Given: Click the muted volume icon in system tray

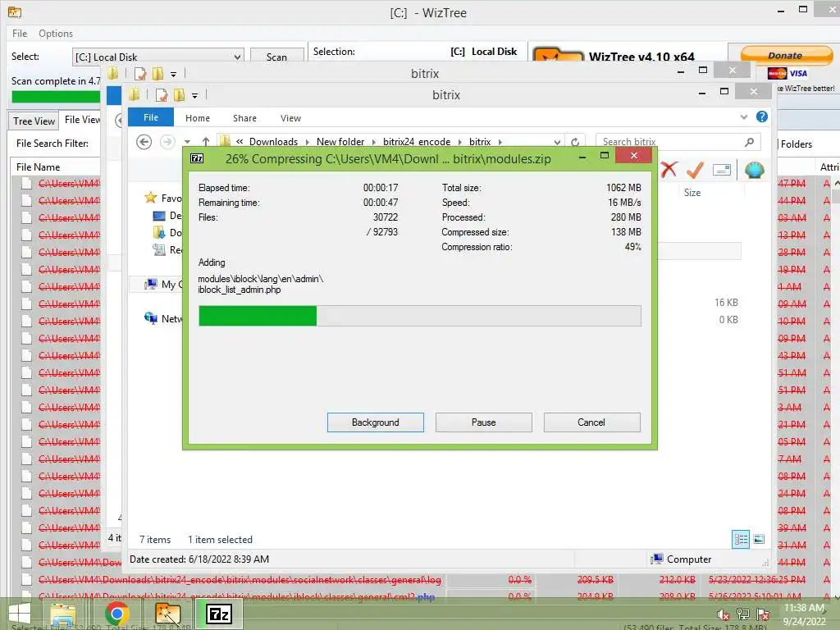Looking at the screenshot, I should pos(723,614).
